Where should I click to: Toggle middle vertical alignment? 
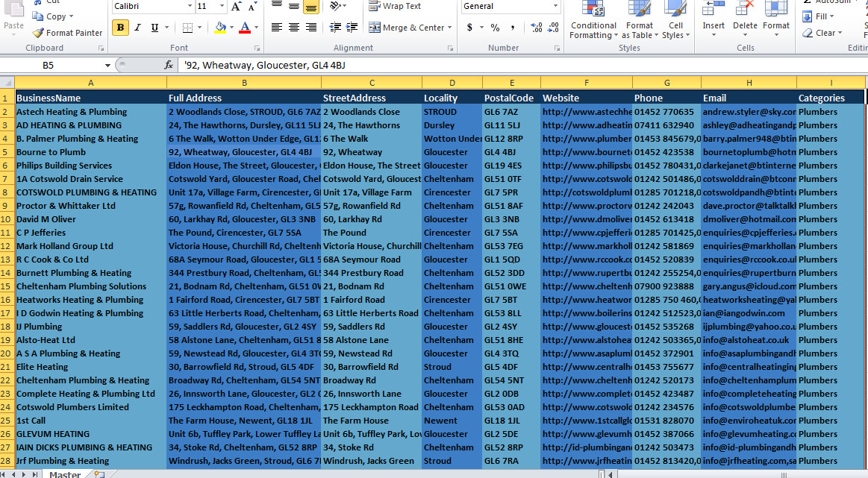[x=294, y=7]
